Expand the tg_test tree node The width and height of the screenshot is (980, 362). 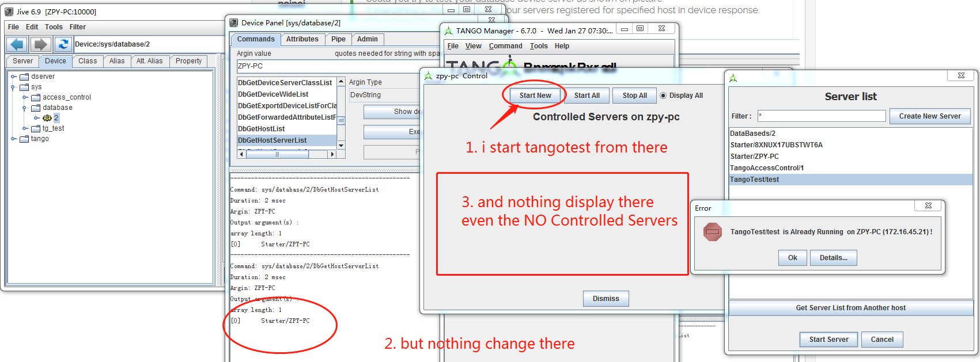click(25, 128)
